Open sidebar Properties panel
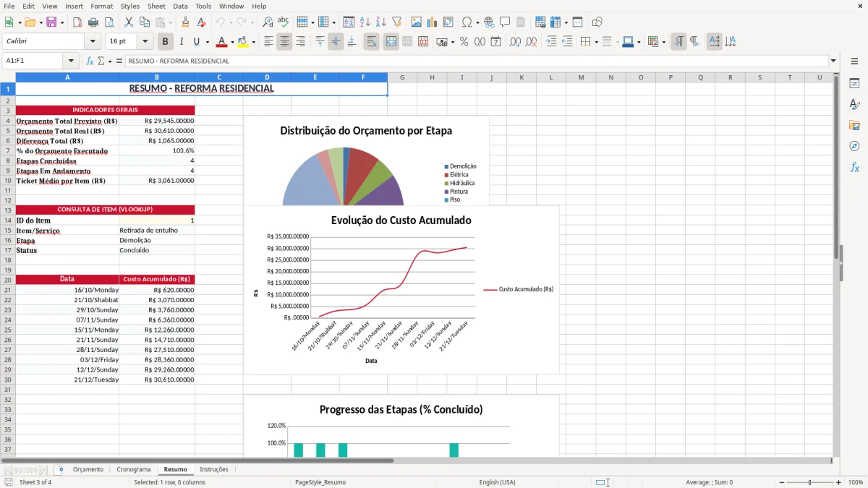Image resolution: width=868 pixels, height=488 pixels. (854, 84)
